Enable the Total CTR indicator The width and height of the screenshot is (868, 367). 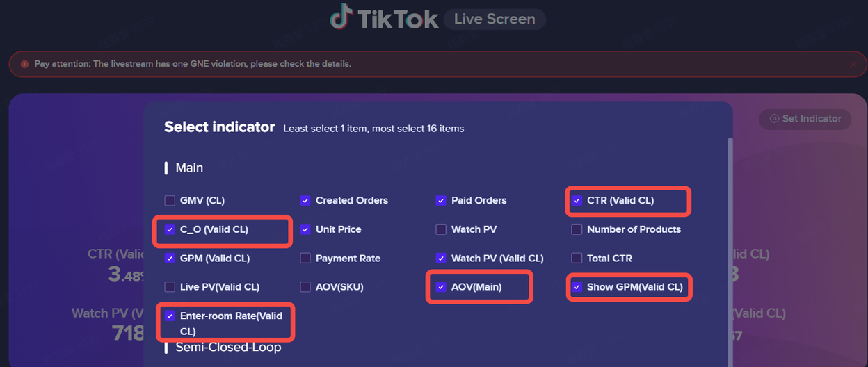pyautogui.click(x=577, y=259)
